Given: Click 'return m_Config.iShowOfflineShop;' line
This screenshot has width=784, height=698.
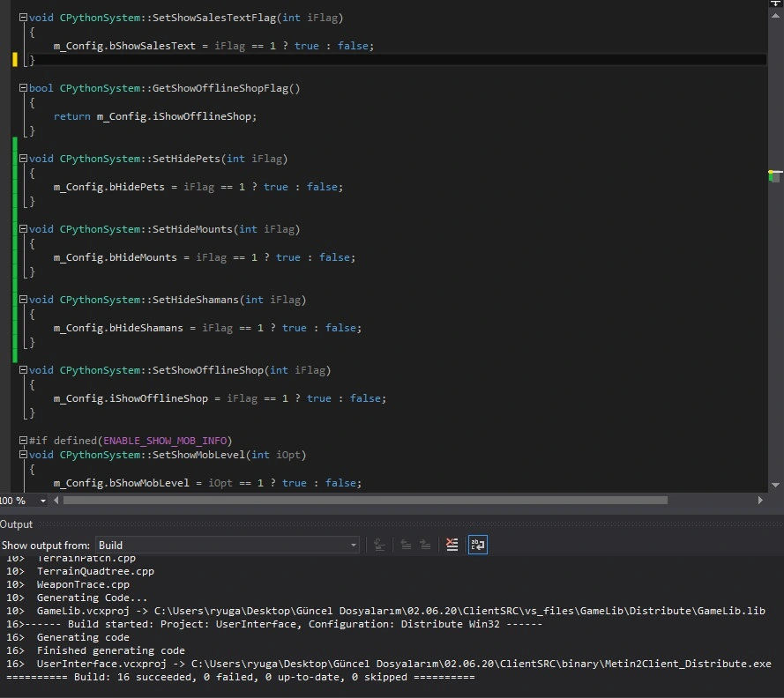Looking at the screenshot, I should click(x=155, y=116).
